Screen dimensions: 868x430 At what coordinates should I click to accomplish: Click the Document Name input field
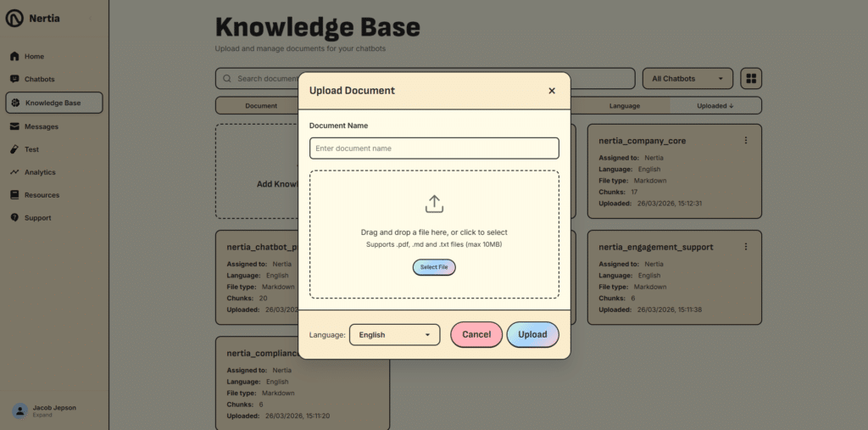(x=434, y=148)
